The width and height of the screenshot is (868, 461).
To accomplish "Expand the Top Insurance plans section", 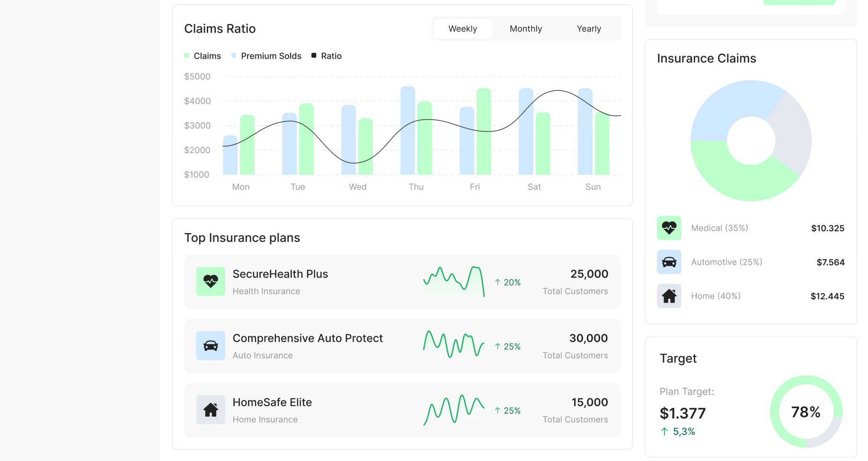I will click(242, 237).
